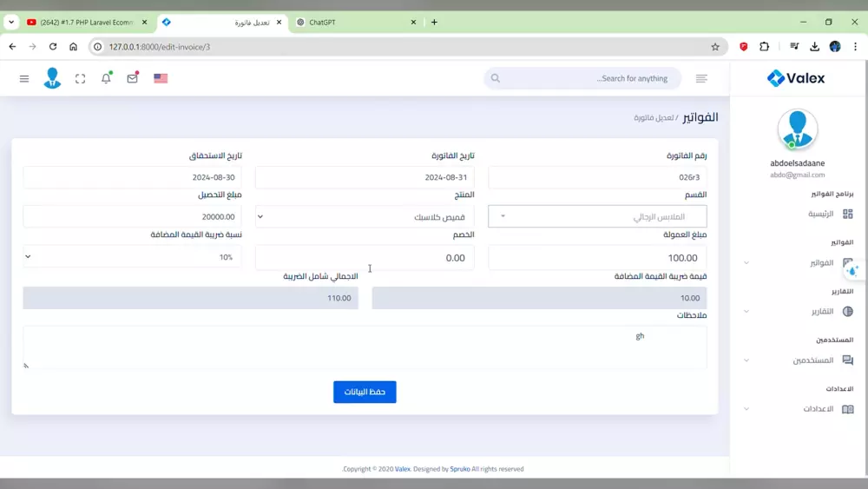This screenshot has height=489, width=868.
Task: Click the VAT value field 10.00
Action: coord(539,298)
